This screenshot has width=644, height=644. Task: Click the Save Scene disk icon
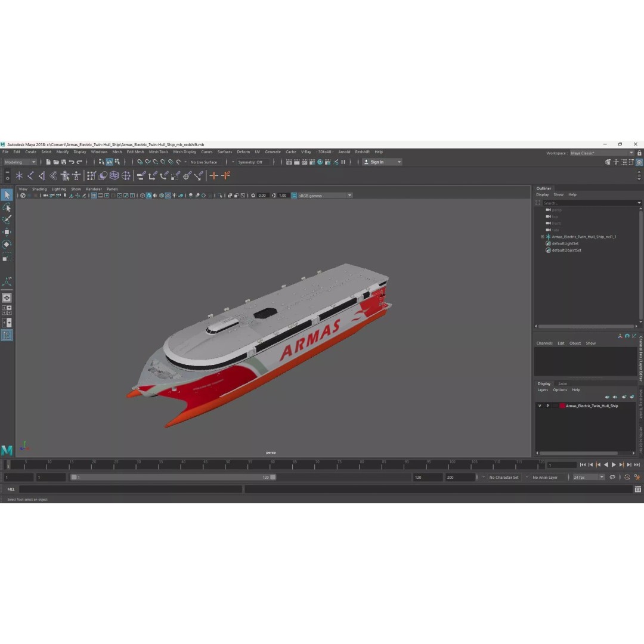tap(64, 162)
